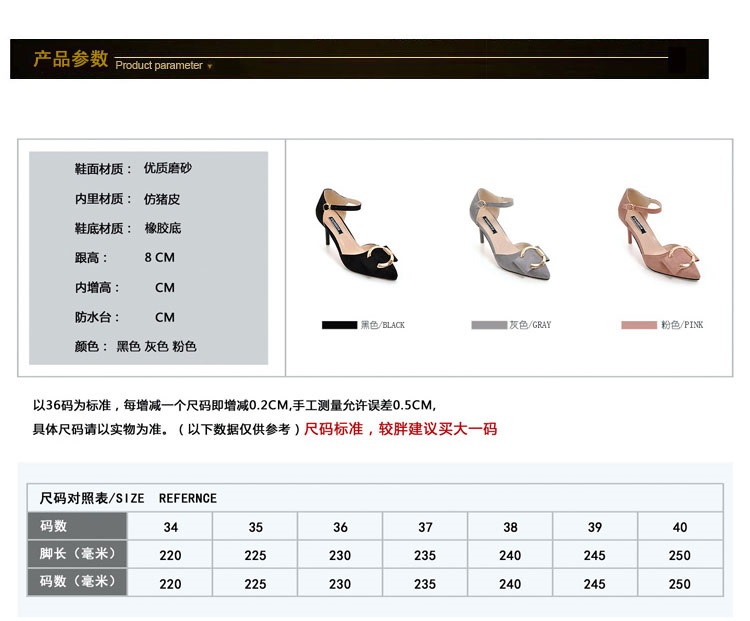Click size 40 in the size table
Screen dimensions: 750x621
click(679, 527)
